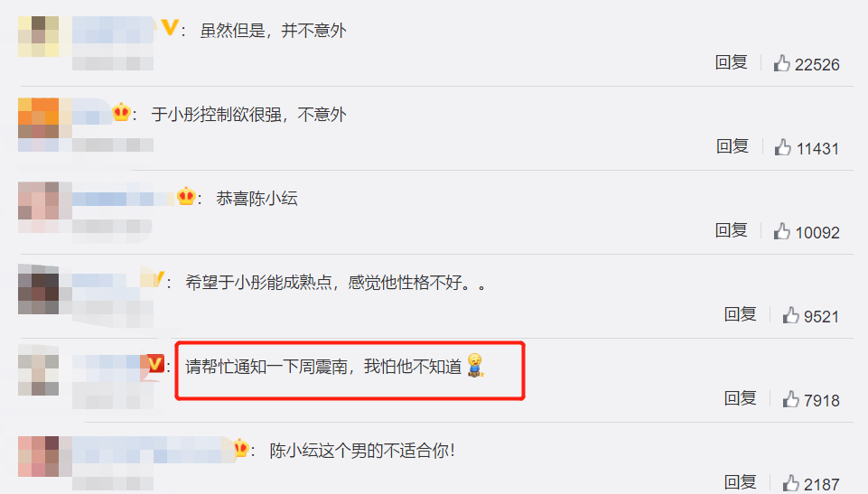
Task: Click 回复 beside the 9521 likes
Action: click(x=740, y=314)
